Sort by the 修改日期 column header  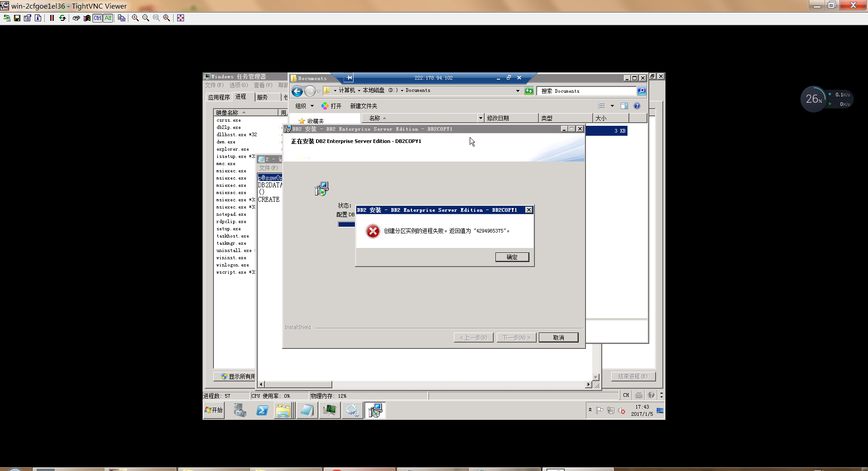point(511,118)
